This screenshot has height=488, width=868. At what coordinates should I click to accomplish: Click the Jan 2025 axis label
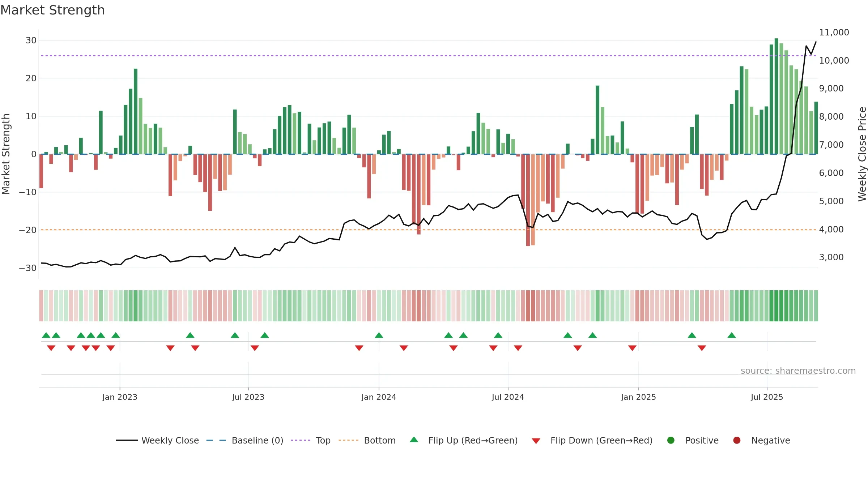[x=638, y=397]
